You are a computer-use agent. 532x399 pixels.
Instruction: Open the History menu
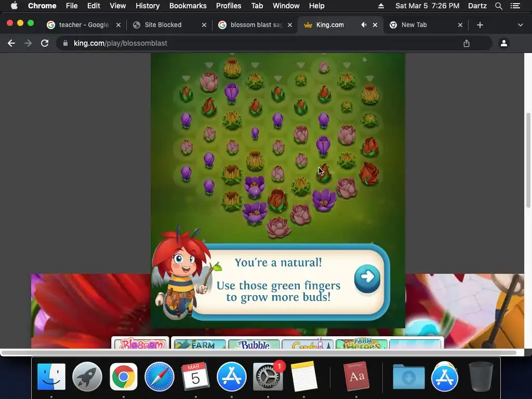148,6
